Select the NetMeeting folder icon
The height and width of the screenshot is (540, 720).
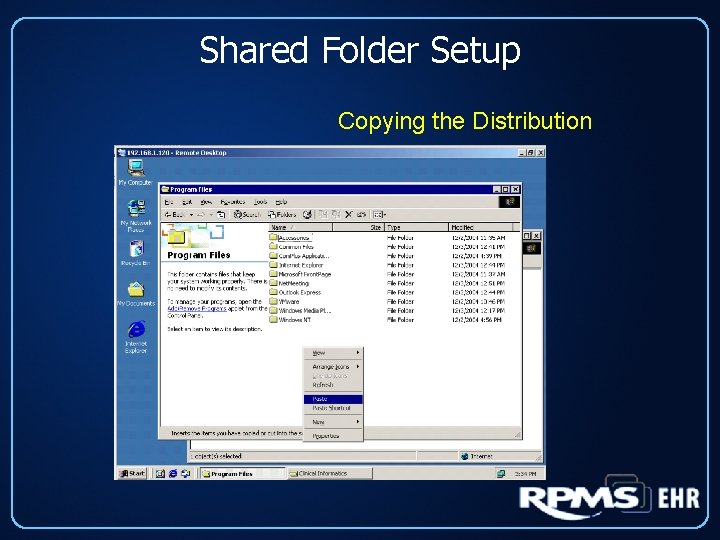[274, 283]
